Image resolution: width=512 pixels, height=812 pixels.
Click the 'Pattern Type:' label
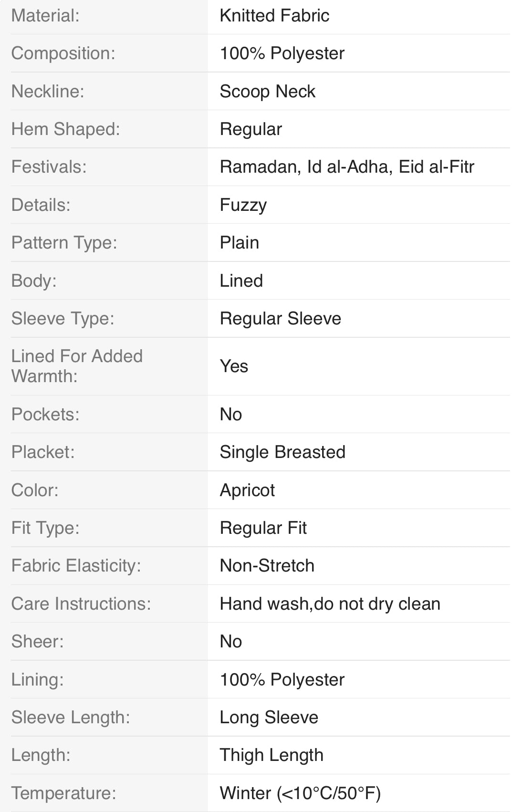pos(64,243)
